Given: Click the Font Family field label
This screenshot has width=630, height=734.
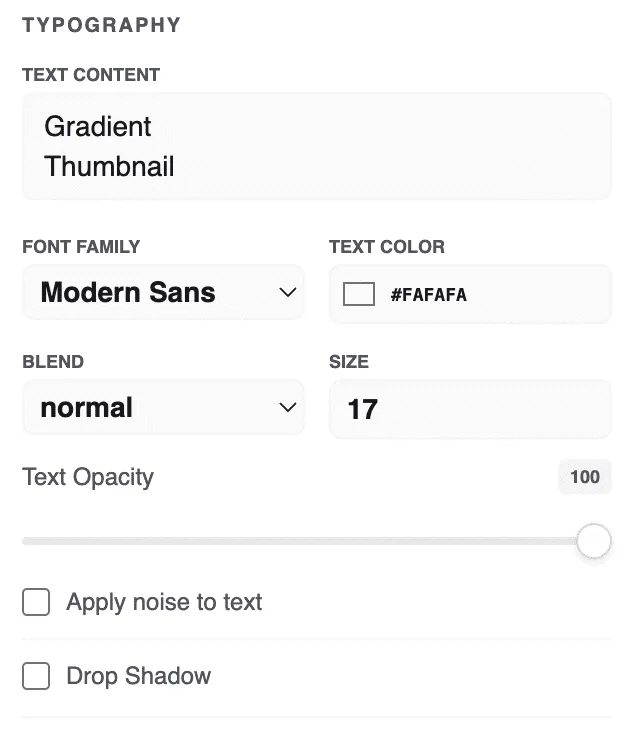Looking at the screenshot, I should [81, 247].
